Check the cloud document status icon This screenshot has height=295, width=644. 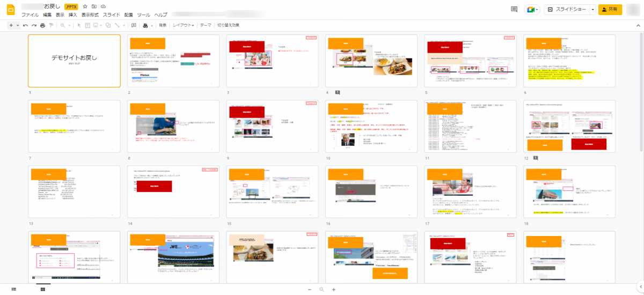tap(103, 6)
